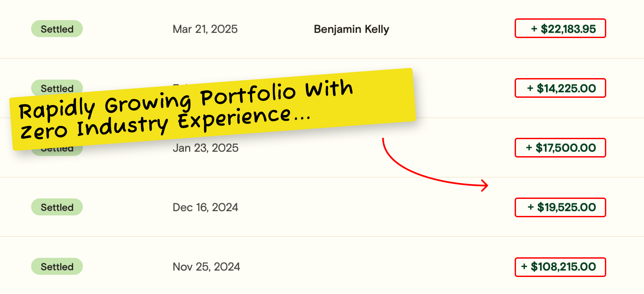Viewport: 644px width, 294px height.
Task: Click the + $14,225.00 amount
Action: 561,88
